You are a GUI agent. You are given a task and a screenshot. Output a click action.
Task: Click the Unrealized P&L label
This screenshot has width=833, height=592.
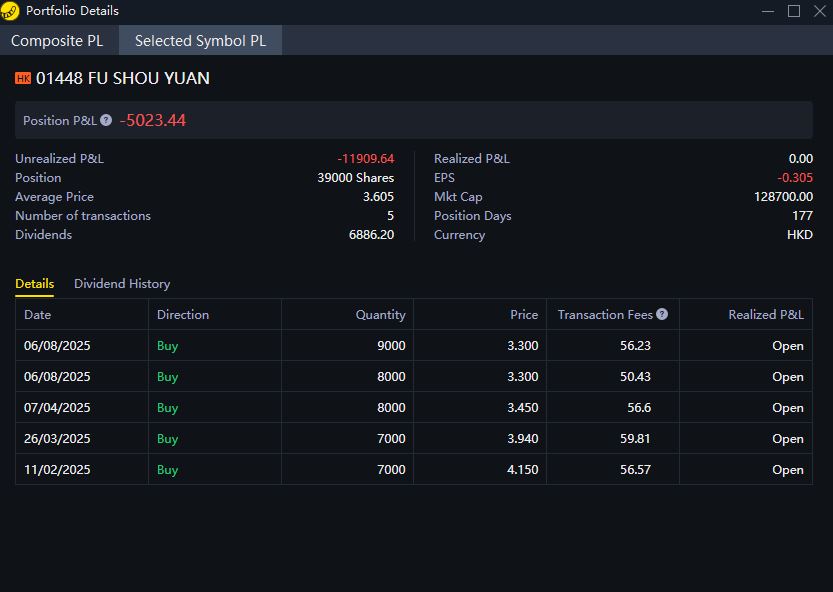point(60,158)
